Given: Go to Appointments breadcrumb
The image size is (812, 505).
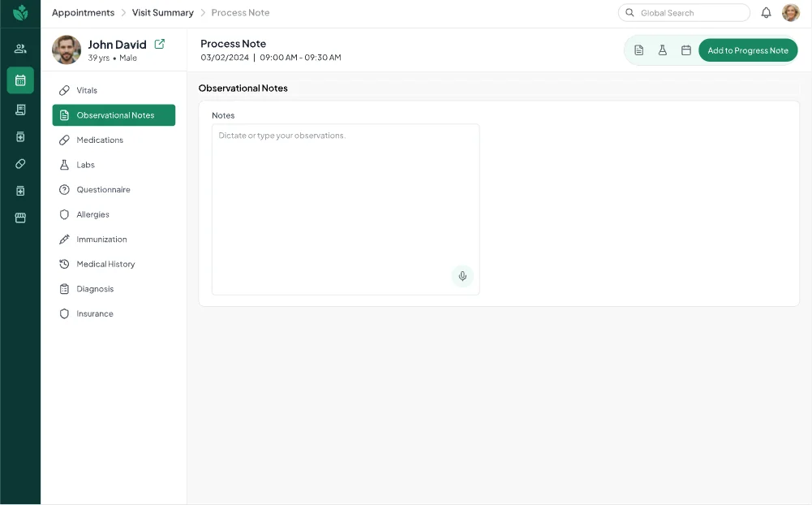Looking at the screenshot, I should [x=83, y=12].
